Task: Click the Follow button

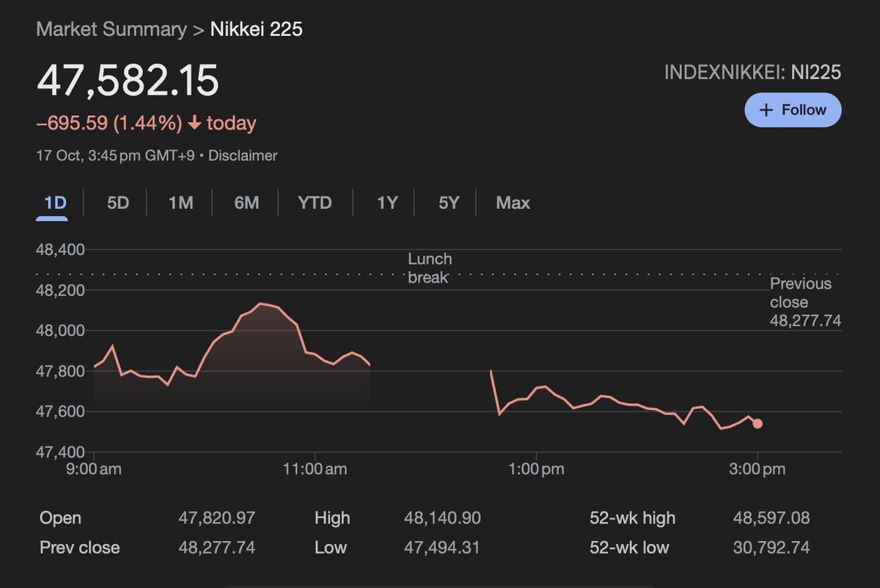Action: click(x=793, y=110)
